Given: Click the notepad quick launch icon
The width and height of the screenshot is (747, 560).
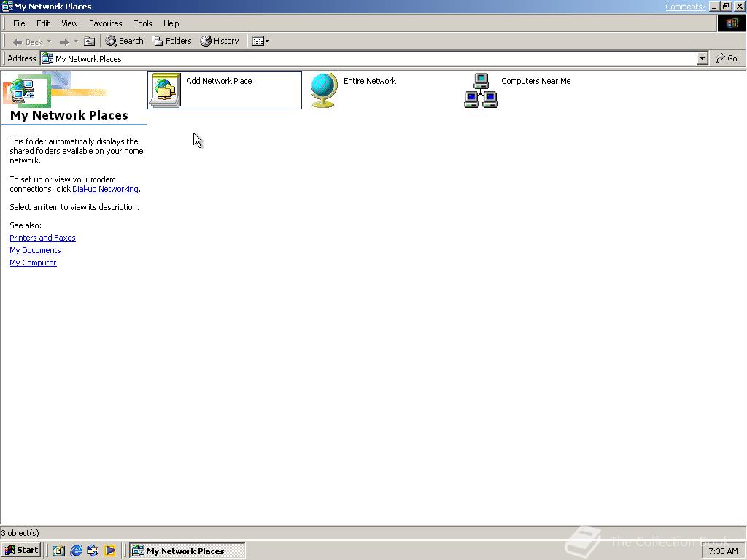Looking at the screenshot, I should (x=59, y=551).
